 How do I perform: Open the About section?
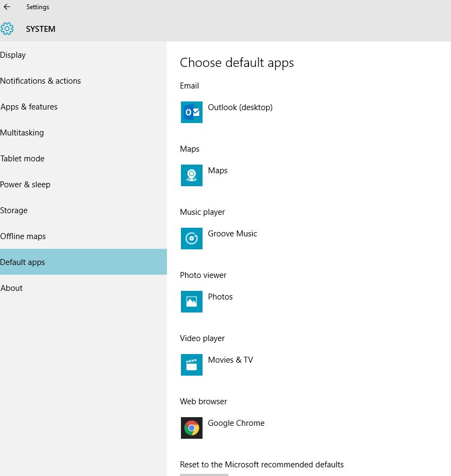coord(12,288)
